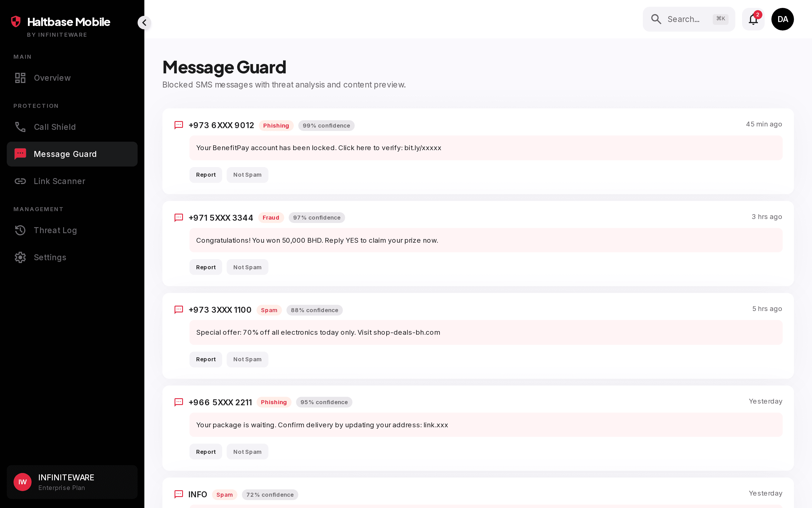The height and width of the screenshot is (508, 812).
Task: Click the 95% confidence badge
Action: [324, 402]
